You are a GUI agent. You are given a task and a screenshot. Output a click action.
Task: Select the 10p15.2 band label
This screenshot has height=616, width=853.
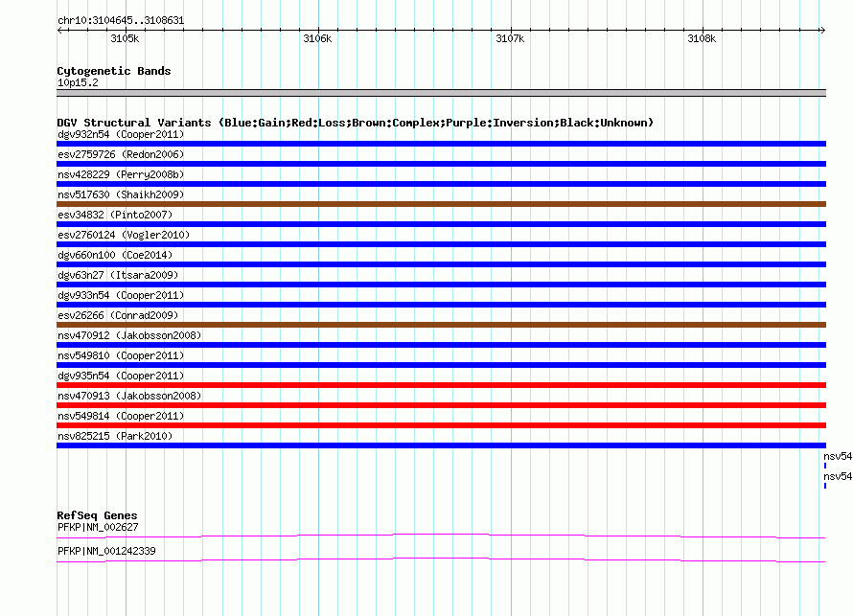(78, 82)
